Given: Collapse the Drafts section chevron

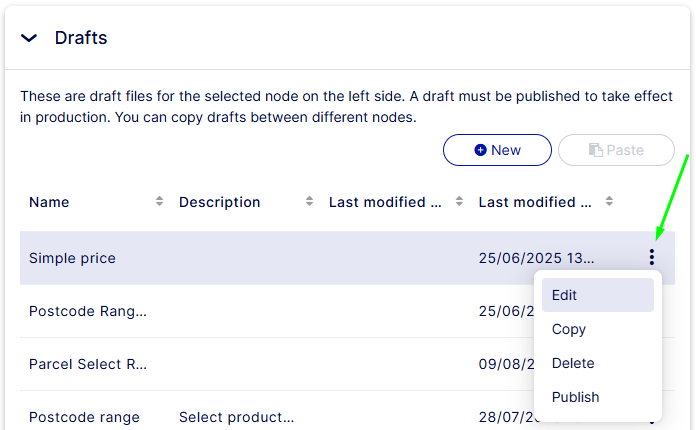Looking at the screenshot, I should (x=30, y=38).
